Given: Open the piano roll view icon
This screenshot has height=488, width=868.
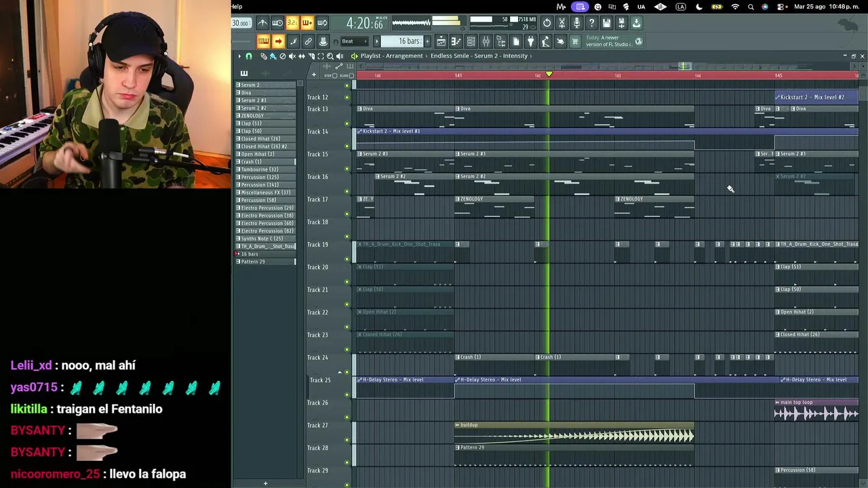Looking at the screenshot, I should (456, 42).
